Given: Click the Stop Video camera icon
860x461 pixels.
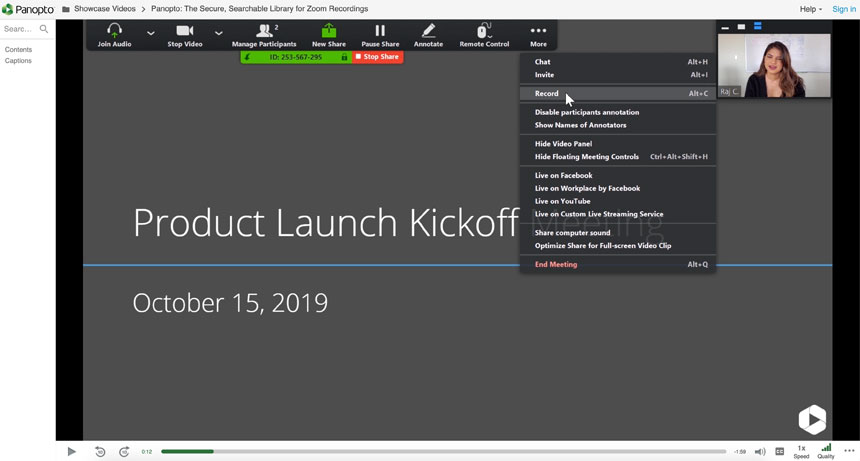Looking at the screenshot, I should point(184,31).
